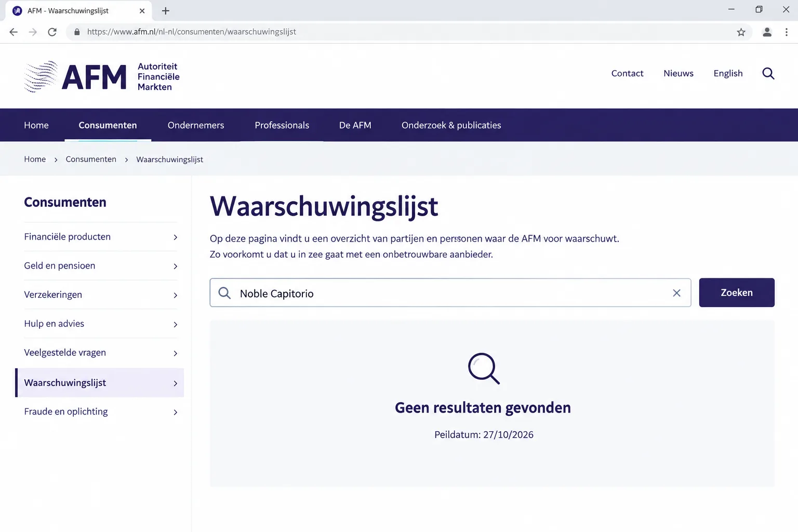The image size is (798, 532).
Task: Open the Ondernemers navigation item
Action: coord(196,125)
